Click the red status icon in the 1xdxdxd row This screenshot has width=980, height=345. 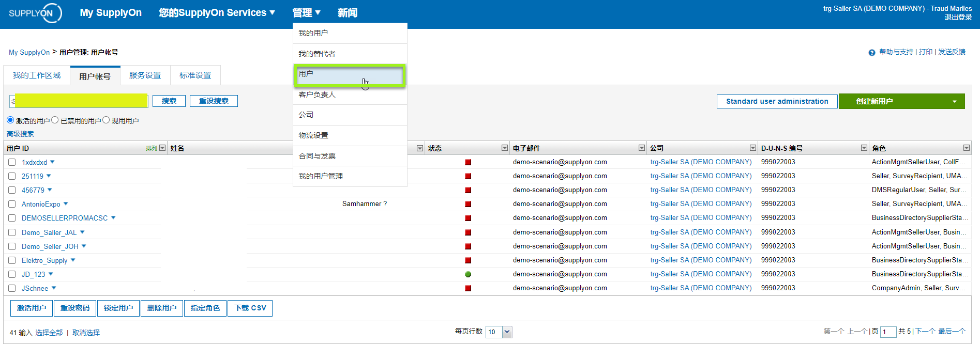point(468,162)
